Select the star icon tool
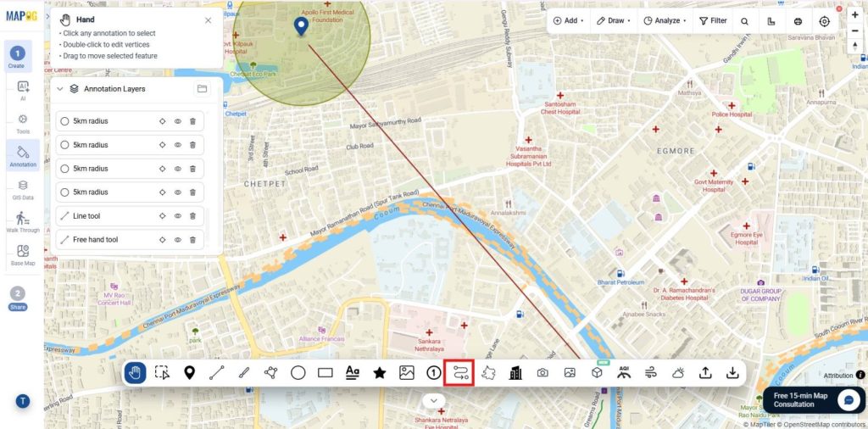The image size is (868, 429). pyautogui.click(x=379, y=372)
